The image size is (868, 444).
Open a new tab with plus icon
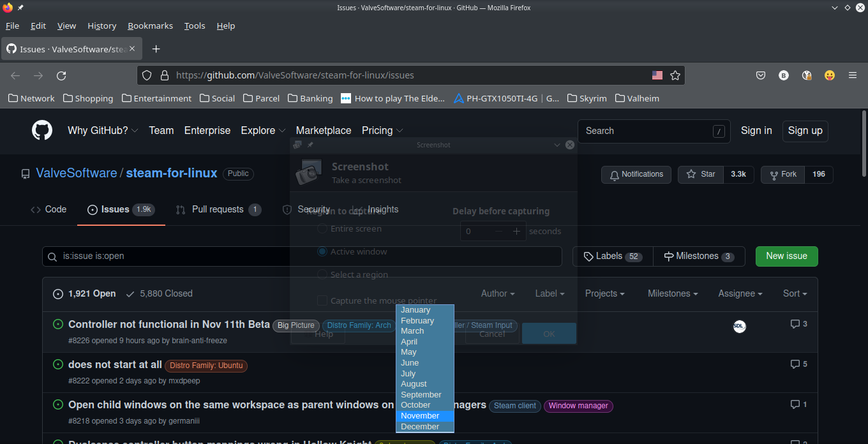click(156, 49)
